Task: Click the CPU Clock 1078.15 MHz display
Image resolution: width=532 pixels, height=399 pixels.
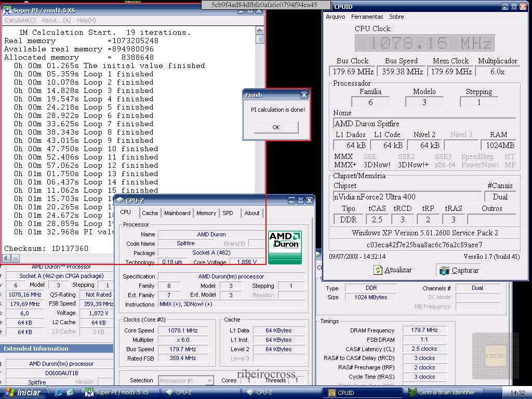Action: pyautogui.click(x=425, y=43)
